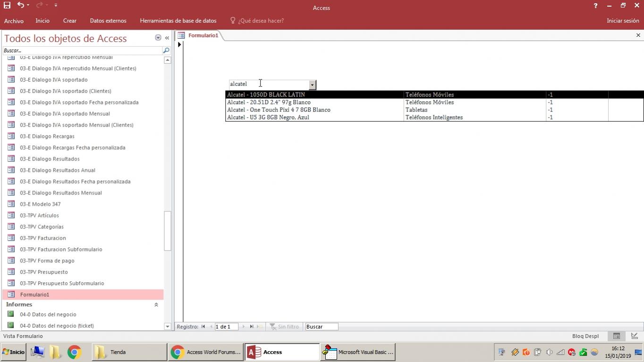The image size is (644, 362).
Task: Click navigation pane scroll up arrow
Action: coord(167,60)
